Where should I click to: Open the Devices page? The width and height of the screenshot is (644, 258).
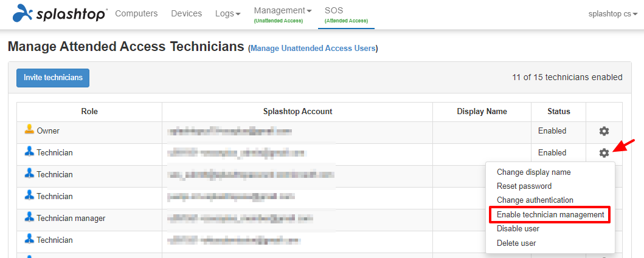(x=187, y=13)
